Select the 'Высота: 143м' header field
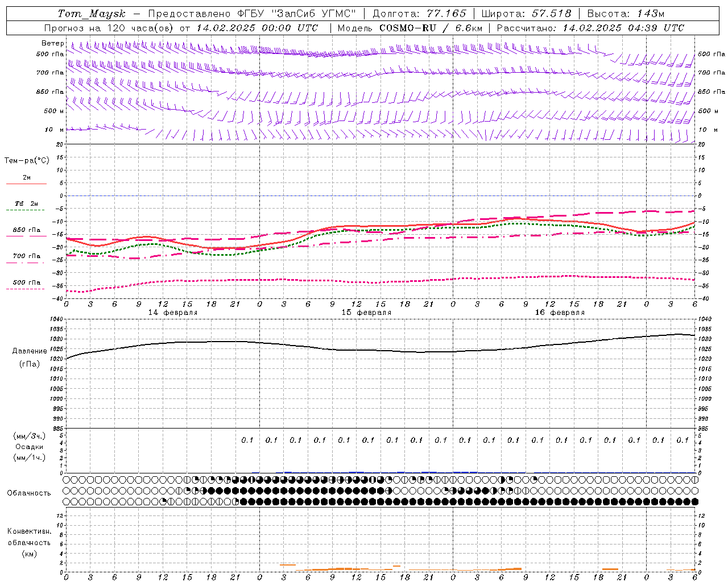 click(x=626, y=14)
